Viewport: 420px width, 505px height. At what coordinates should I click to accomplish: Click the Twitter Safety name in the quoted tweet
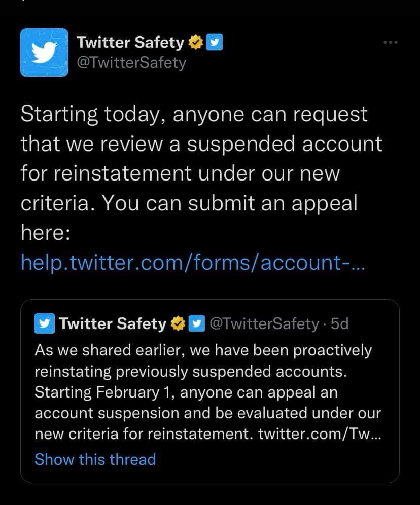(113, 324)
